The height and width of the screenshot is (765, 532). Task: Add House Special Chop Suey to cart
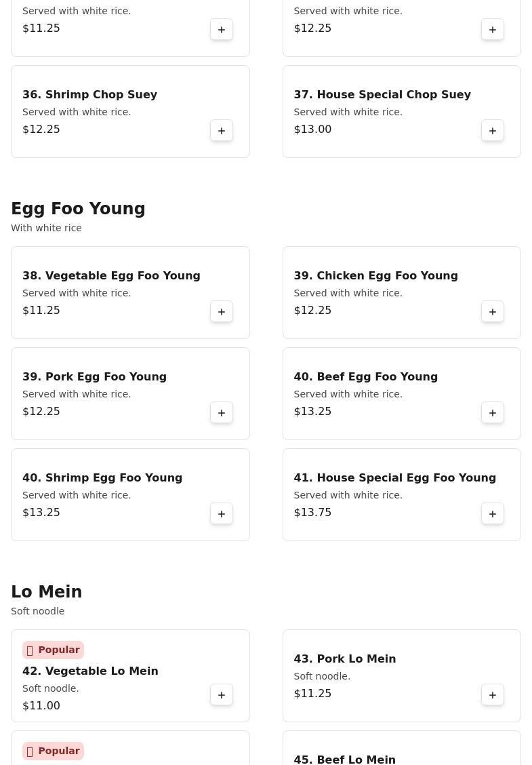point(493,130)
